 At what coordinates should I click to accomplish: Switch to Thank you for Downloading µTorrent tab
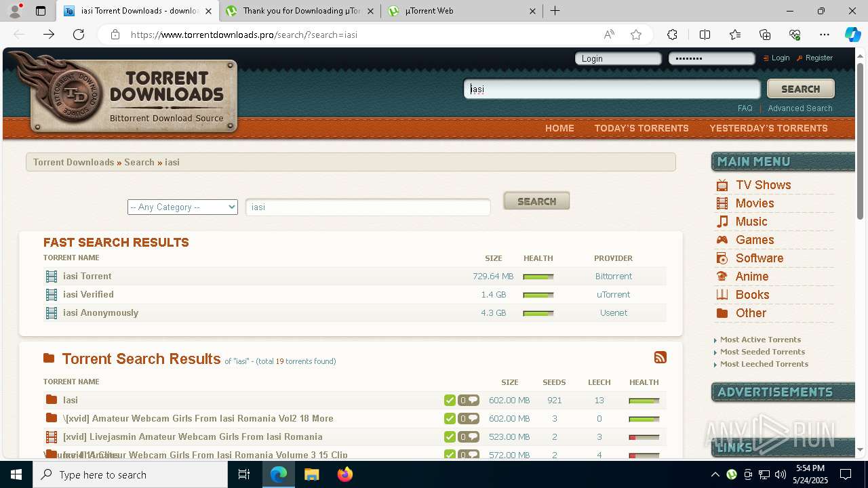299,11
